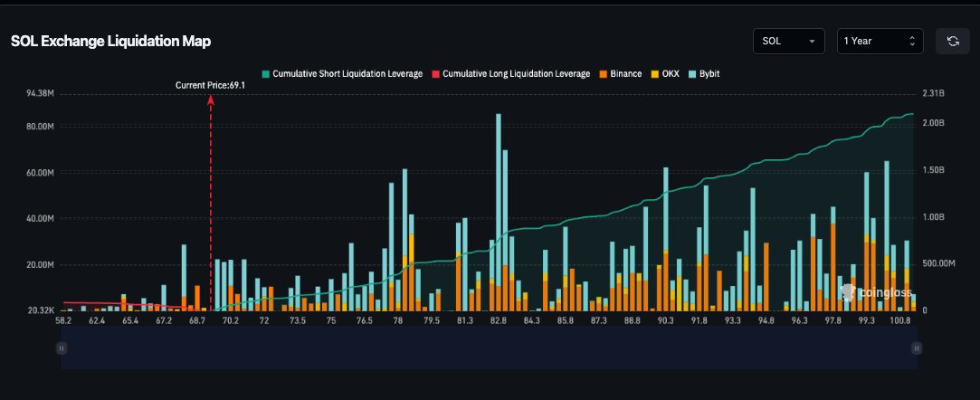This screenshot has width=980, height=400.
Task: Toggle the OKX legend series
Action: [x=665, y=73]
